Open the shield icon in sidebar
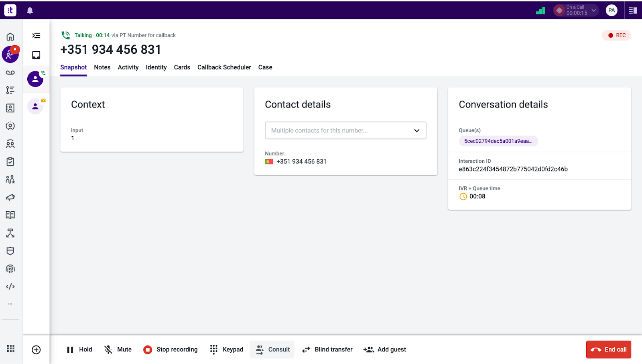642x364 pixels. coord(10,251)
